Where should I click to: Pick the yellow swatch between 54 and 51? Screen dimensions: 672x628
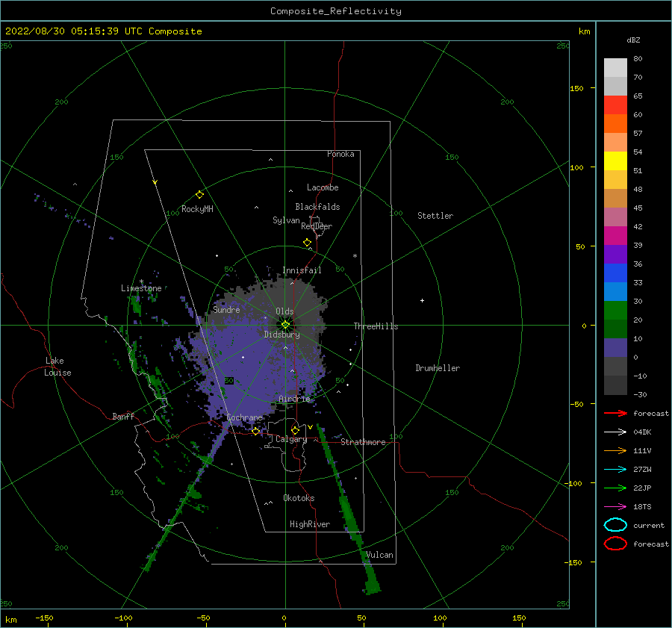(x=615, y=161)
